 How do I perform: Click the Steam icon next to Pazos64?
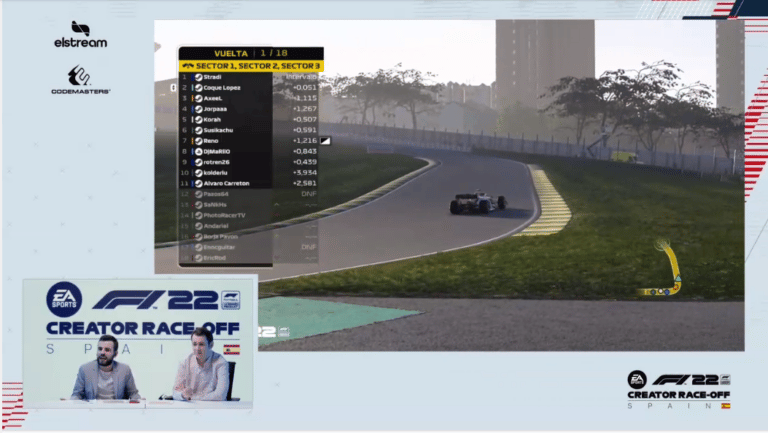[199, 194]
